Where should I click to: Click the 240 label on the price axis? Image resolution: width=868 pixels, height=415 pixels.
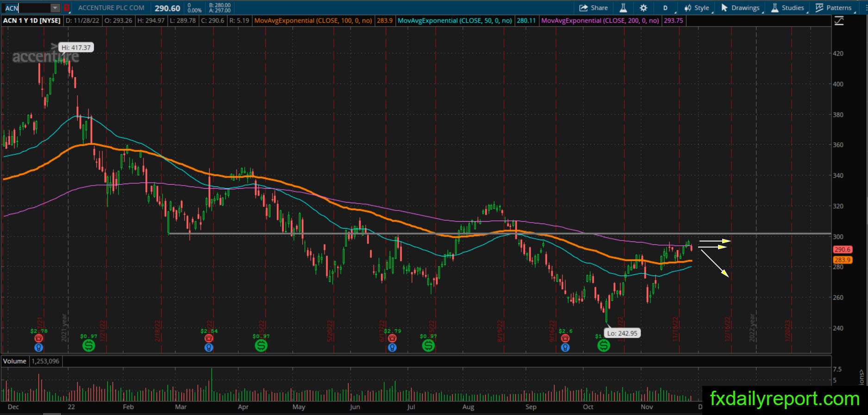click(838, 328)
